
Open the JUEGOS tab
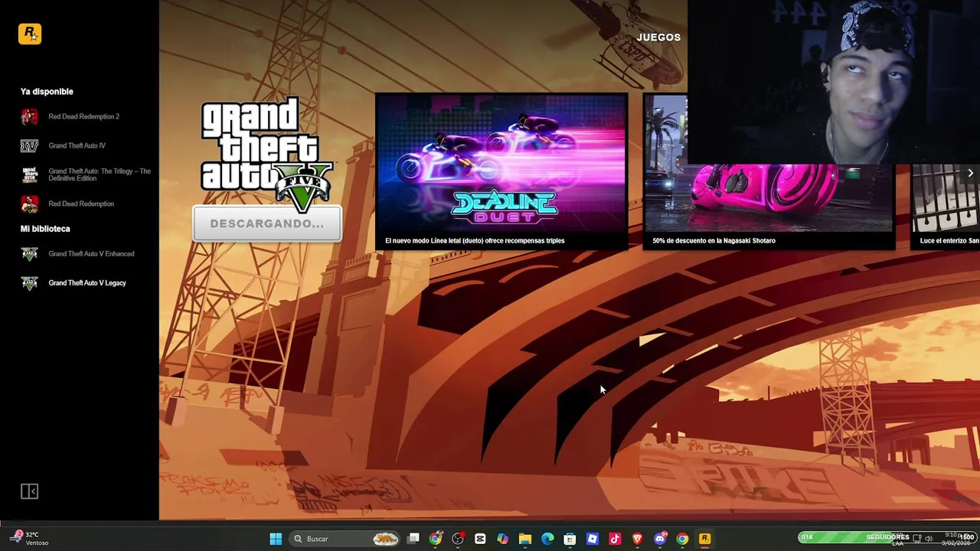658,37
